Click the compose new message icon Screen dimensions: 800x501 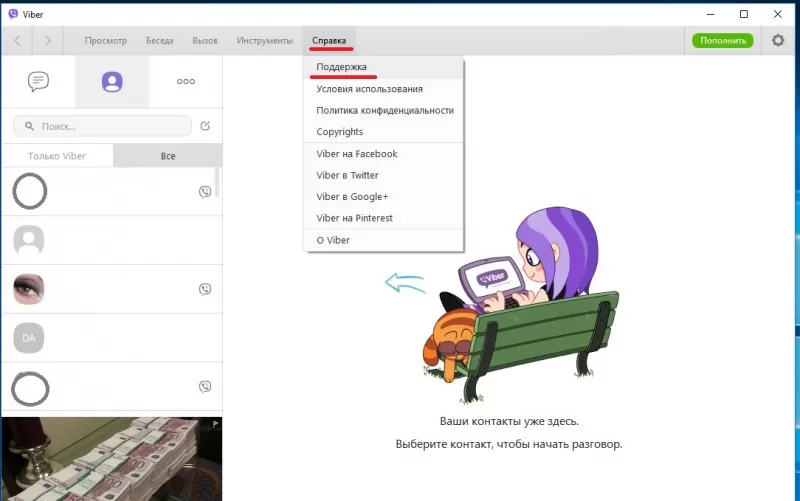(205, 126)
